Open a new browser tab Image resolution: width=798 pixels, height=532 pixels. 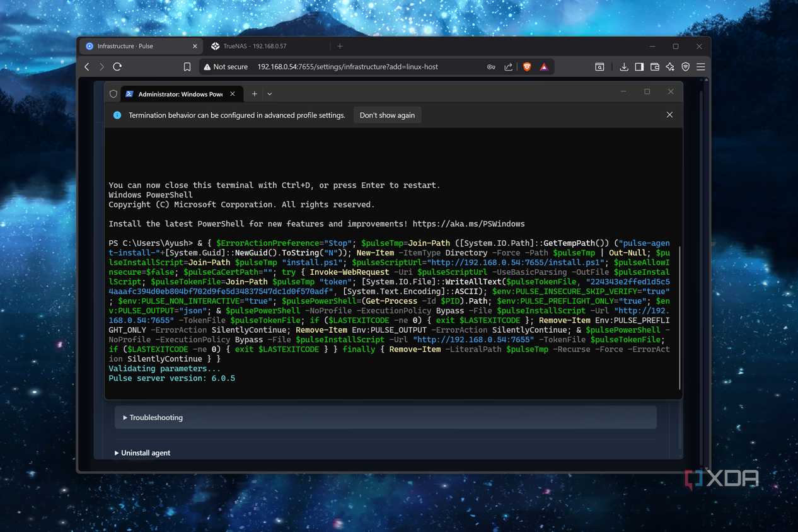[x=340, y=46]
